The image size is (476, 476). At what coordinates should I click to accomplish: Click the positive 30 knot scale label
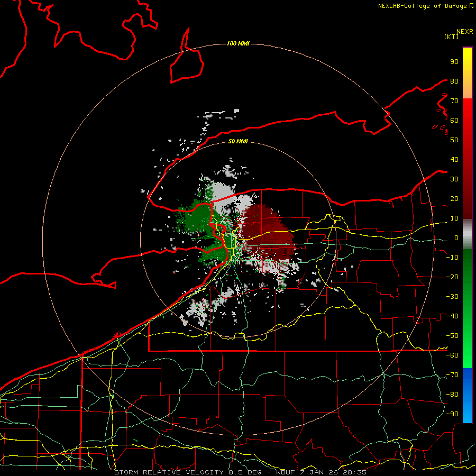[x=454, y=179]
